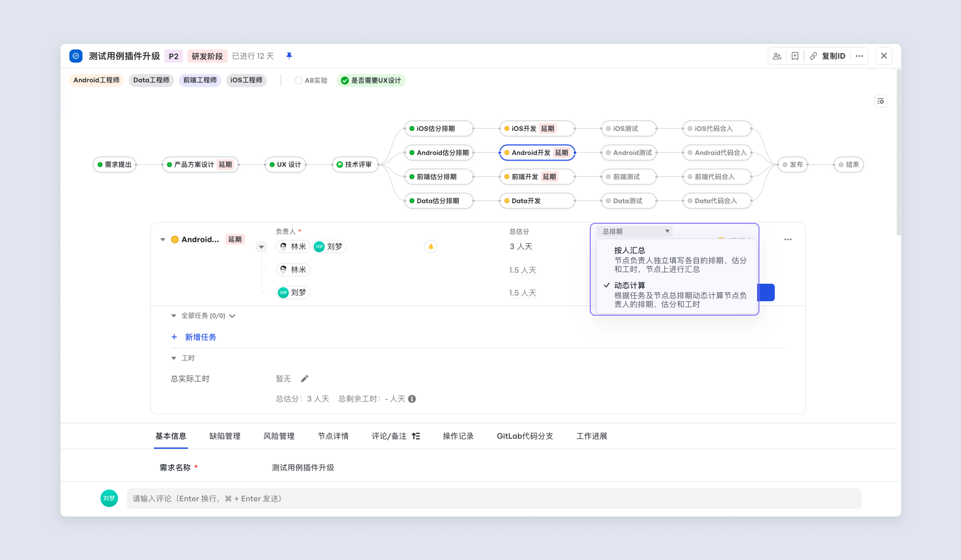Select the 前端开发 workflow node
Screen dimensions: 961x560
click(x=537, y=177)
